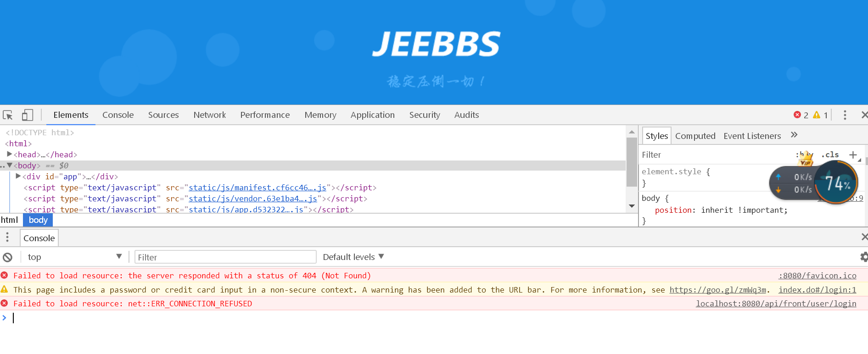Activate the inspect element picker icon
This screenshot has width=868, height=354.
point(8,115)
